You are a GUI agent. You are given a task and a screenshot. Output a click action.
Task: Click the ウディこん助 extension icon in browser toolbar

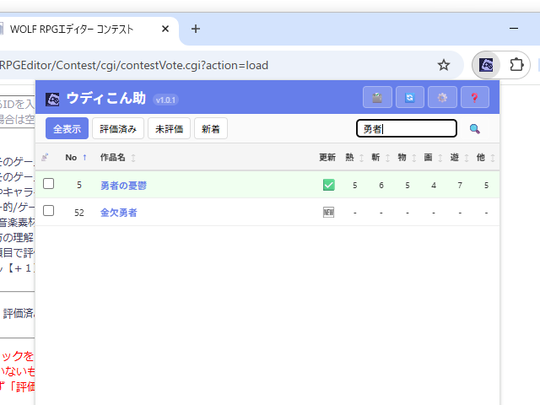[x=486, y=65]
